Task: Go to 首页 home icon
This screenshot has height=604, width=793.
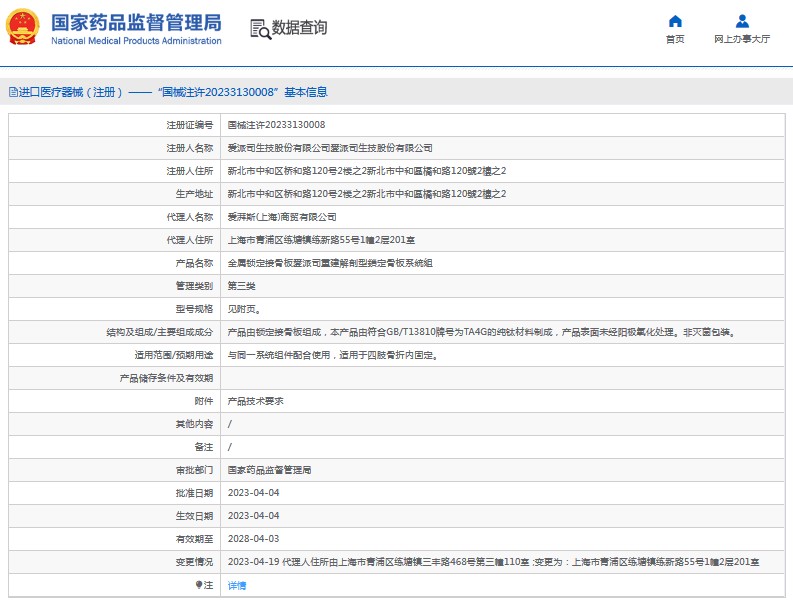Action: (x=675, y=21)
